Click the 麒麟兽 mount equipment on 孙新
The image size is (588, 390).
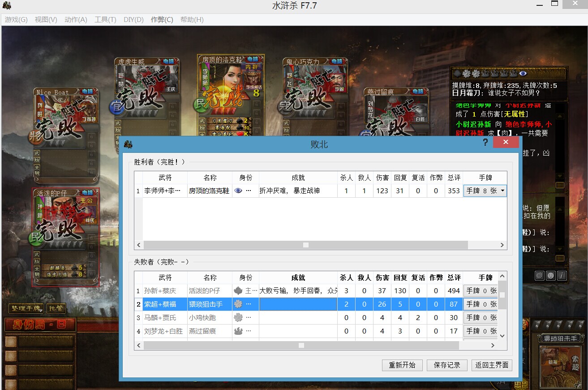pos(63,267)
